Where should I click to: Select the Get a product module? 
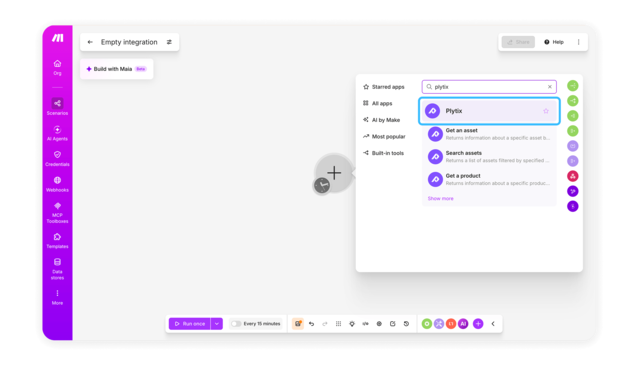click(489, 179)
